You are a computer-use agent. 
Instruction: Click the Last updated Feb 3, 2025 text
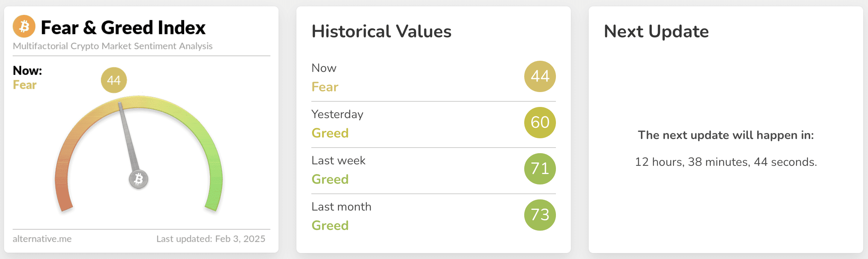[x=211, y=239]
